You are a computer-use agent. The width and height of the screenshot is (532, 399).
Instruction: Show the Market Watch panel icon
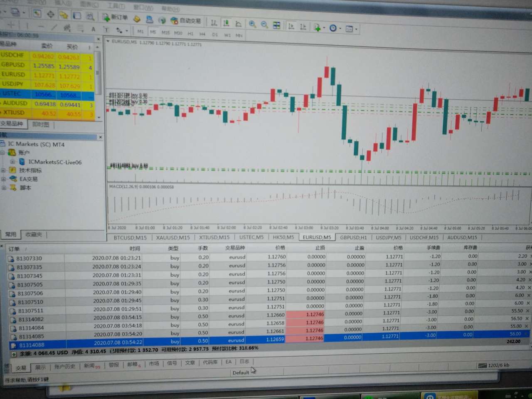tap(37, 13)
